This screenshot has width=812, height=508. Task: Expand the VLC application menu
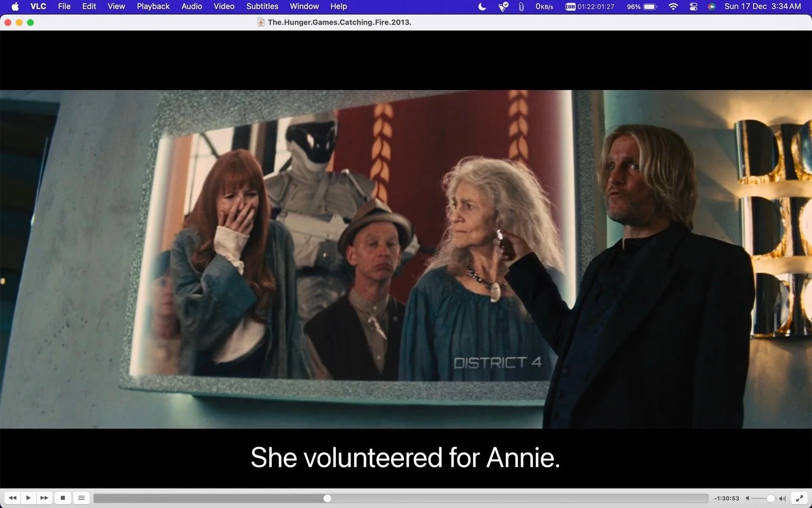pyautogui.click(x=38, y=6)
